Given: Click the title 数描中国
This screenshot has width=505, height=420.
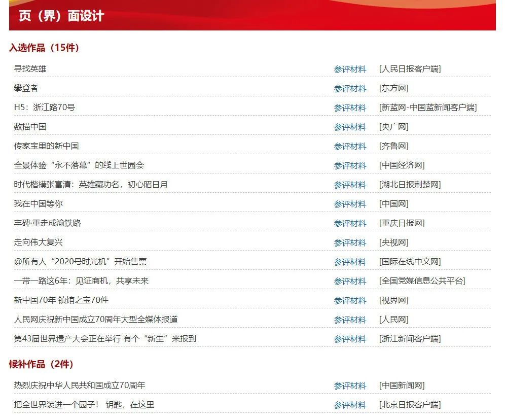Looking at the screenshot, I should coord(30,127).
